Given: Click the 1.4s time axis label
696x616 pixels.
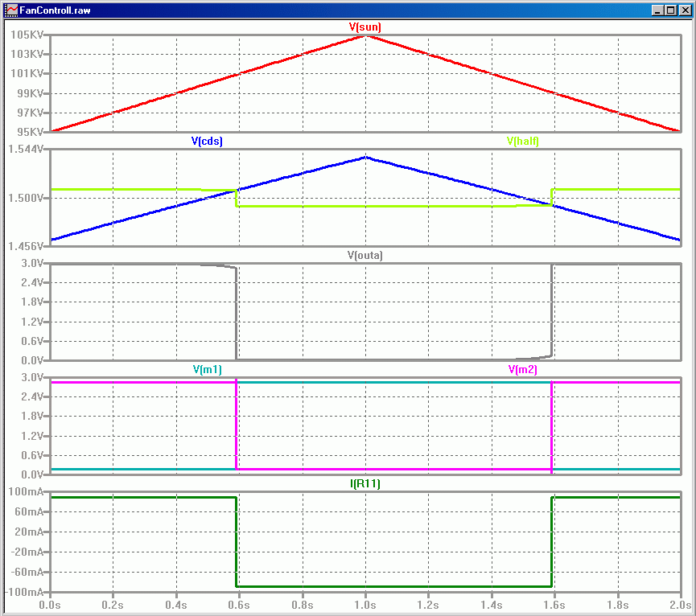Looking at the screenshot, I should coord(492,605).
